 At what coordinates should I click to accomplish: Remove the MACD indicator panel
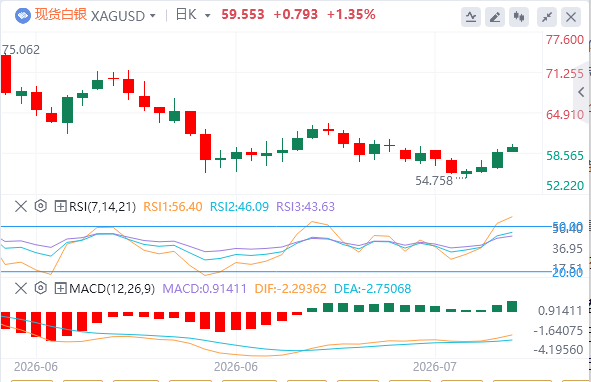(x=21, y=288)
